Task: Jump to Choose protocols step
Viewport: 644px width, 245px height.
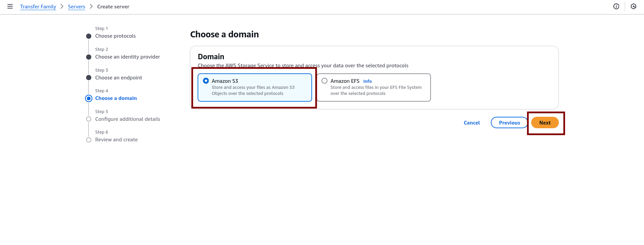Action: click(x=115, y=36)
